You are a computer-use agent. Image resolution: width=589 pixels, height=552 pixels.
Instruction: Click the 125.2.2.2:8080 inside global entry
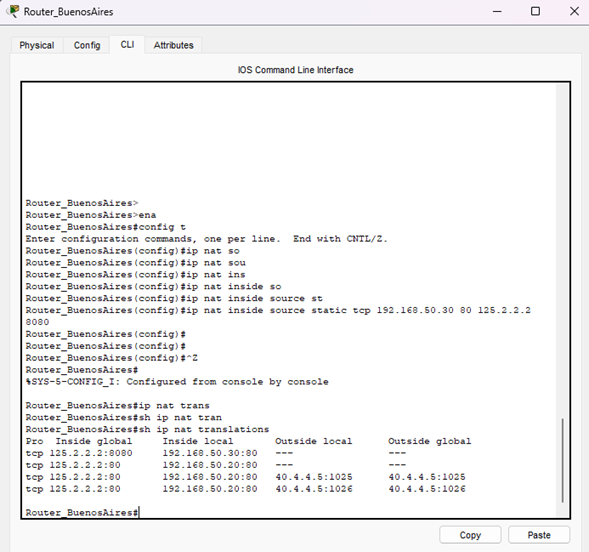pos(91,453)
